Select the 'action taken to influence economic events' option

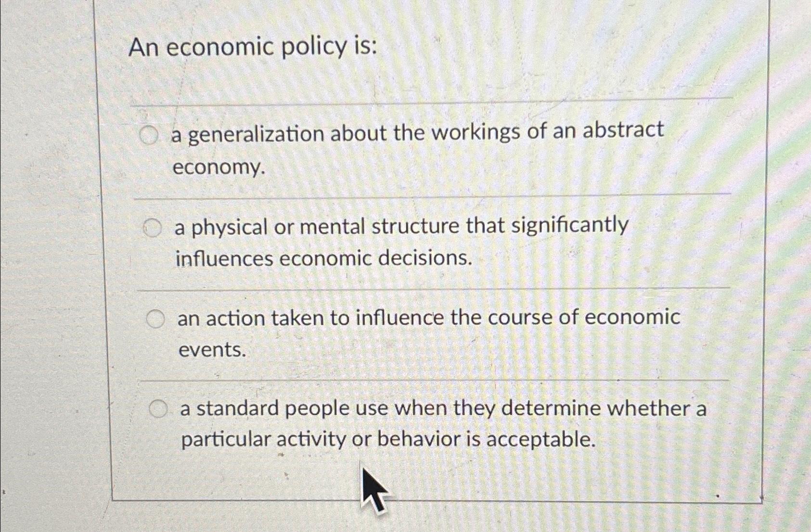click(156, 318)
